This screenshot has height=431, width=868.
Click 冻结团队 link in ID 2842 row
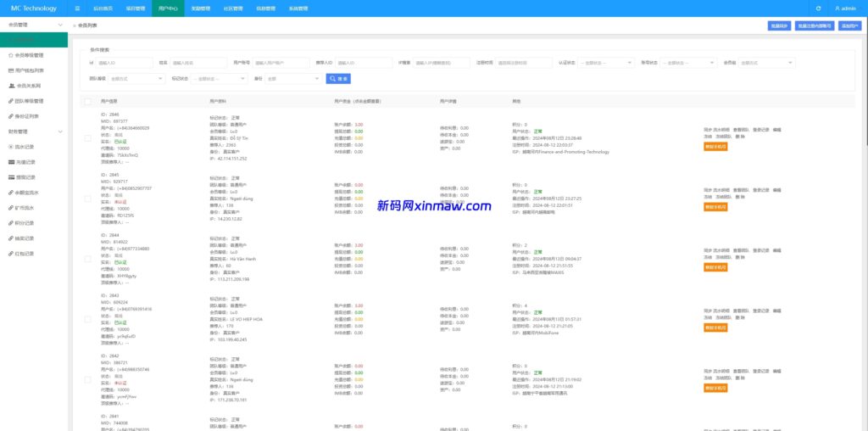point(723,378)
